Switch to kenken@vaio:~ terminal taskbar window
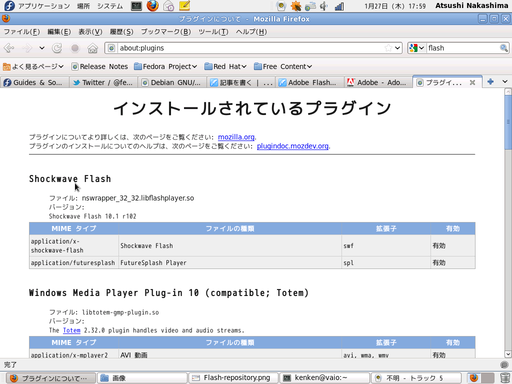Screen dimensions: 512x384 click(x=325, y=378)
